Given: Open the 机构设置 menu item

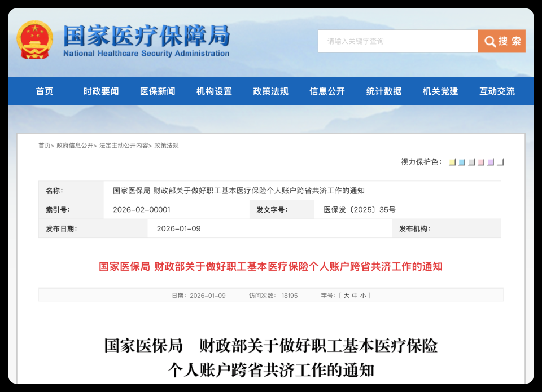Looking at the screenshot, I should (214, 91).
